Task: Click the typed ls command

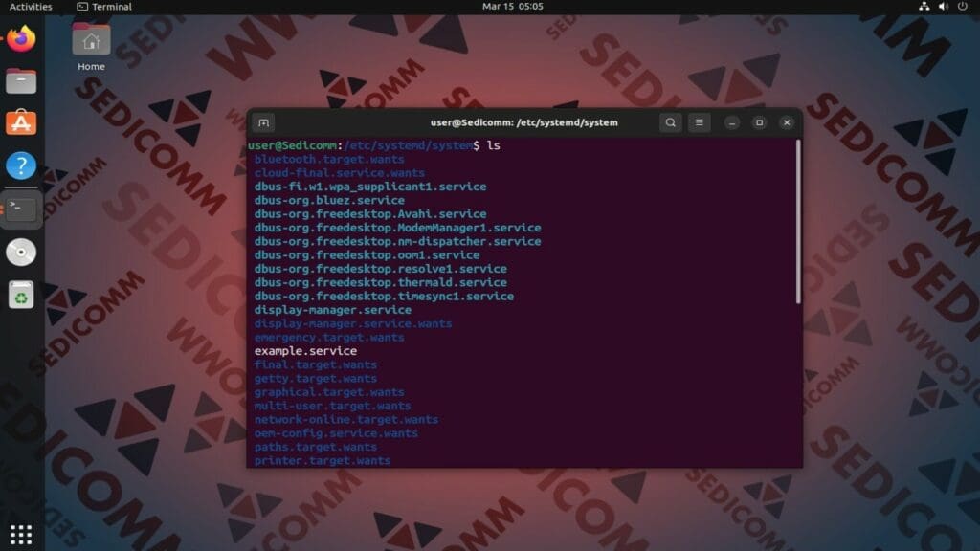Action: (x=494, y=145)
